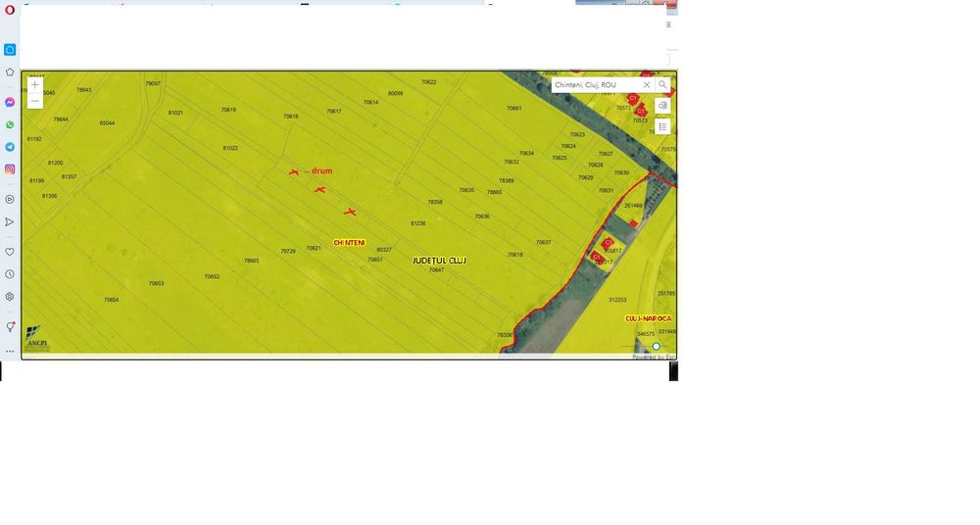Image resolution: width=980 pixels, height=525 pixels.
Task: Follow the Powered by Esri link
Action: point(653,357)
